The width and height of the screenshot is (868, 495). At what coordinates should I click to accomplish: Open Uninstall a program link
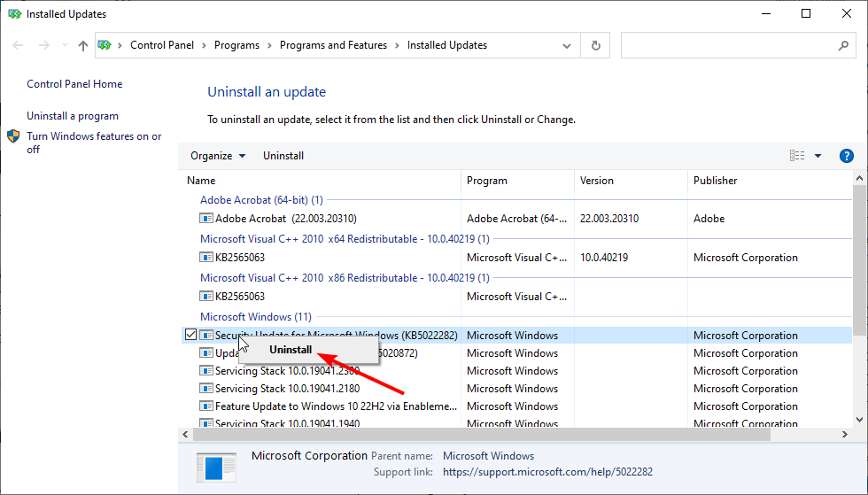click(x=73, y=116)
